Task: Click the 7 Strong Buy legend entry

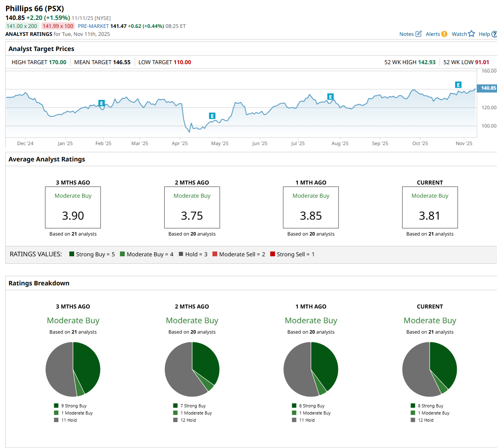Action: pyautogui.click(x=193, y=406)
